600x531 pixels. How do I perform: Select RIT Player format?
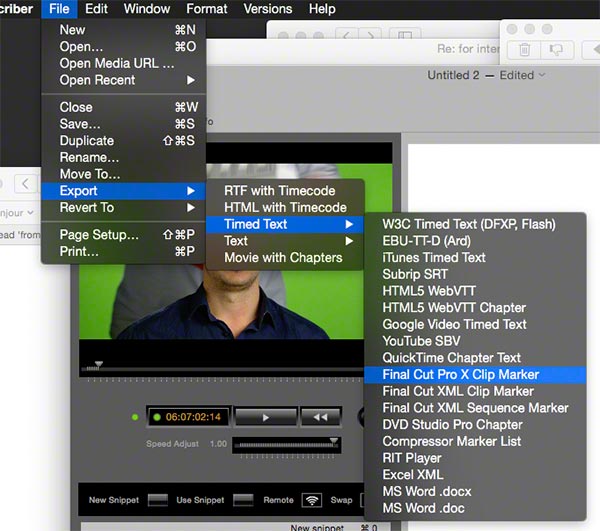[x=475, y=458]
